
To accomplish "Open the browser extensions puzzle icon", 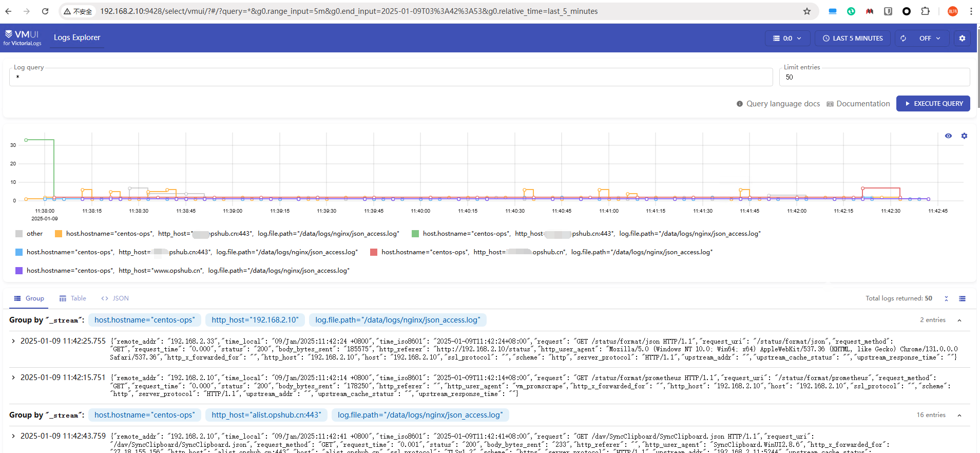I will click(925, 11).
